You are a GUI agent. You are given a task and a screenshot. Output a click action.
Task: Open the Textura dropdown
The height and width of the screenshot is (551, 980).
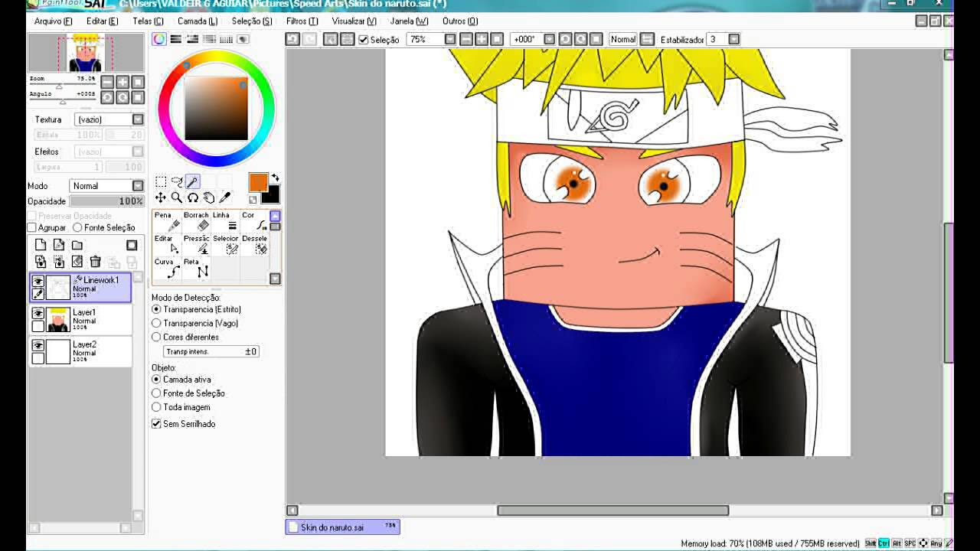point(138,119)
